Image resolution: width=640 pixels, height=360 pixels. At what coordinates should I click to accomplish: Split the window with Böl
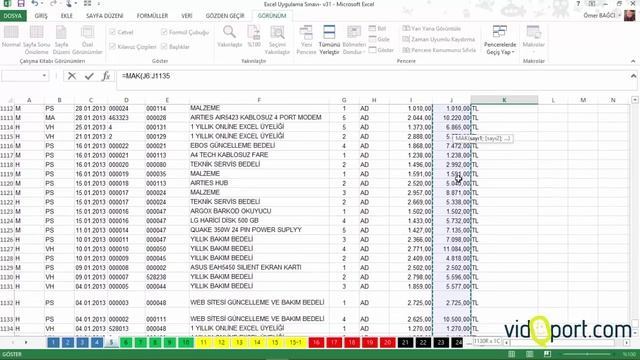(378, 29)
